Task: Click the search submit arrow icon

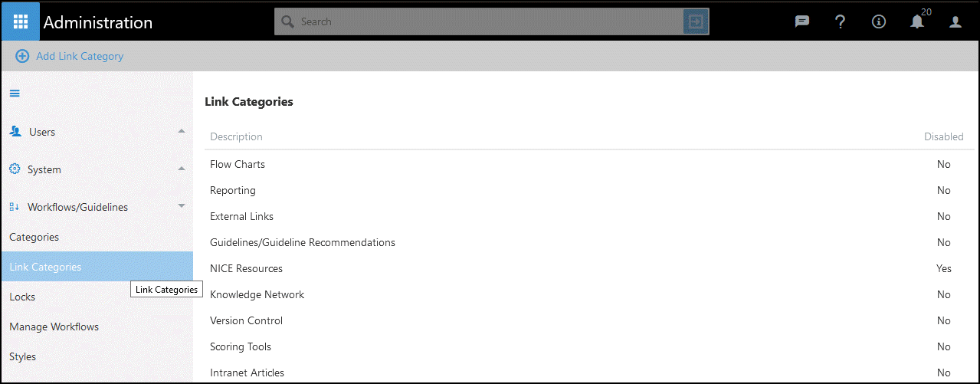Action: pyautogui.click(x=695, y=21)
